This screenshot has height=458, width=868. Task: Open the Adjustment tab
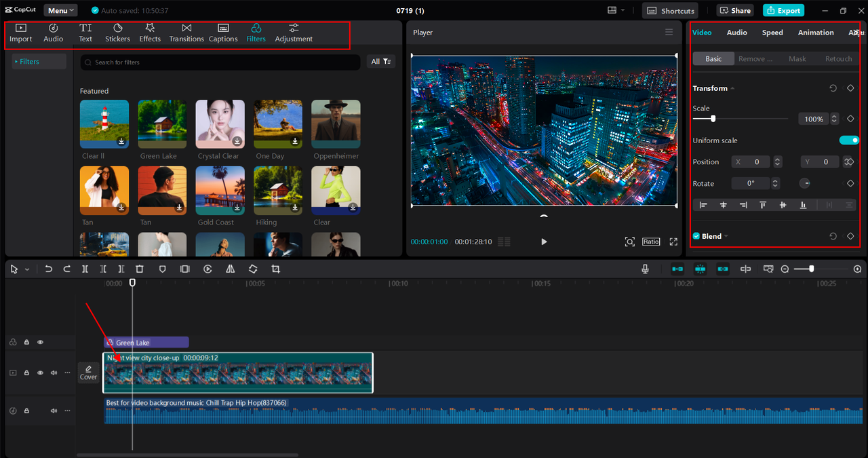(x=294, y=33)
